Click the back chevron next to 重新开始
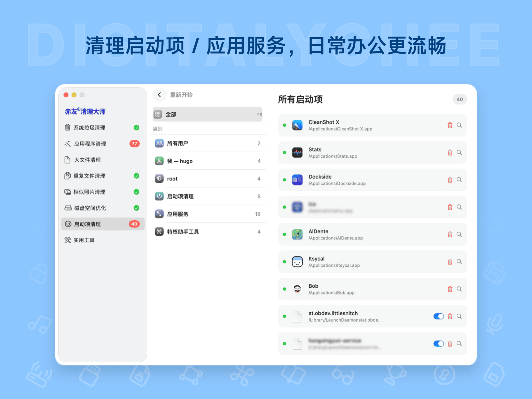532x399 pixels. tap(159, 95)
